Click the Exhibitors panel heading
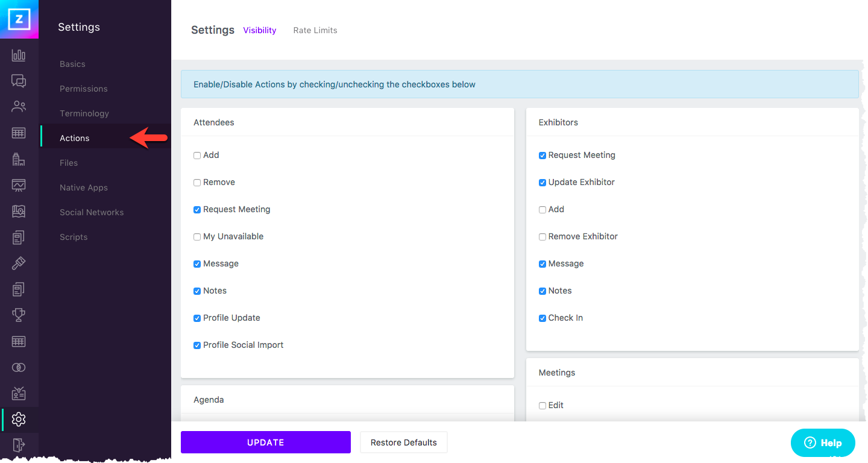 [558, 122]
